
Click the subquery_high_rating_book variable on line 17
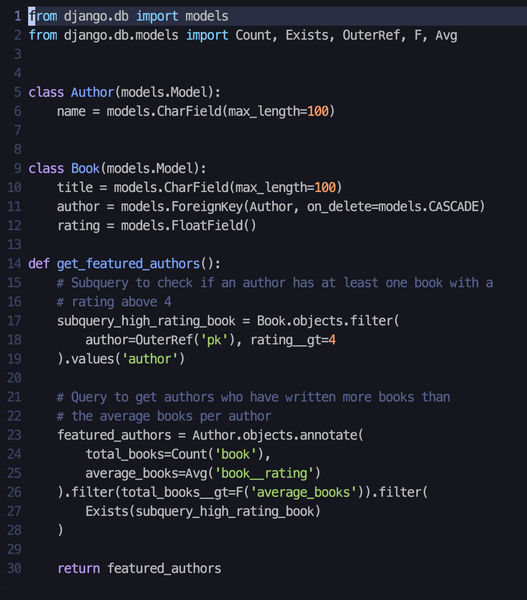click(x=146, y=321)
